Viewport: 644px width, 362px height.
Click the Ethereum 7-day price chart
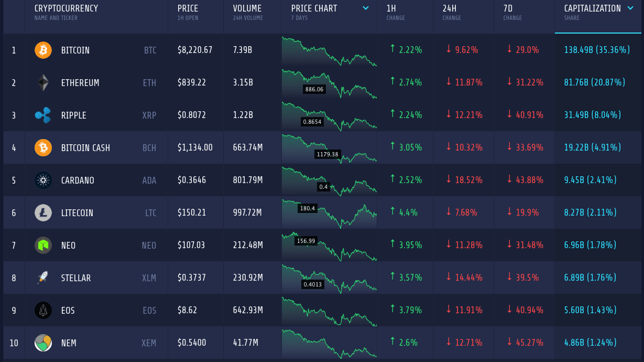point(329,84)
